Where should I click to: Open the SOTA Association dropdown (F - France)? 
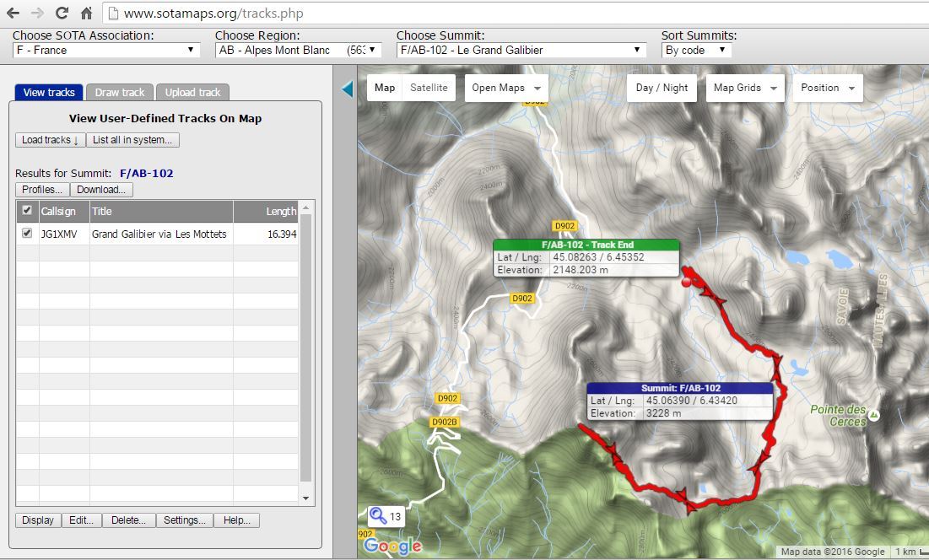tap(106, 51)
